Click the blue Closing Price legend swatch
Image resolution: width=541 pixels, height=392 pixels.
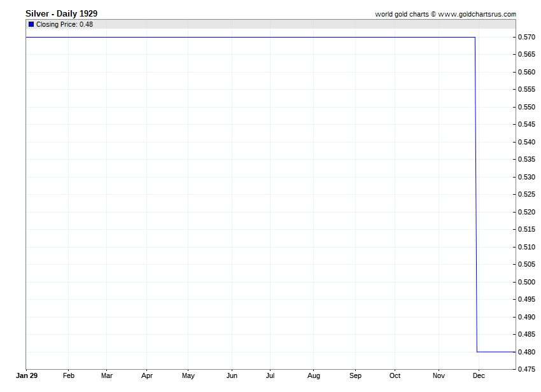(31, 24)
